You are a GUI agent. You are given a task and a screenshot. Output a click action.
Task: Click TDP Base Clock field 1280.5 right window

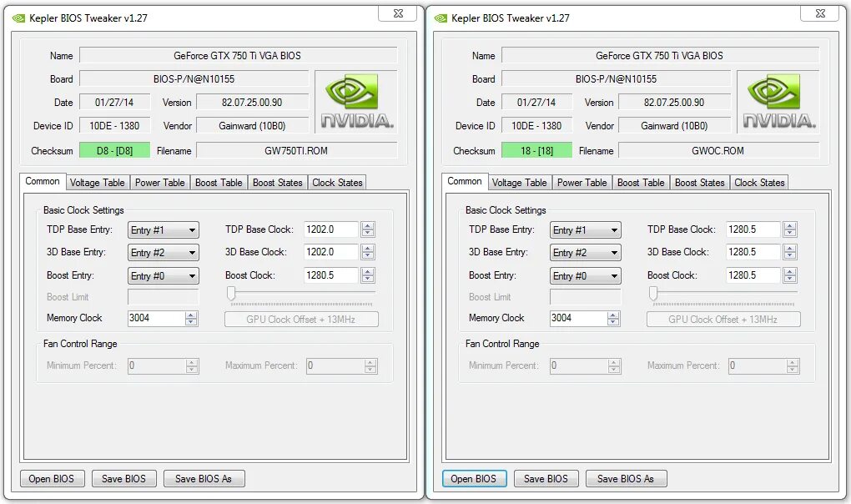(754, 229)
